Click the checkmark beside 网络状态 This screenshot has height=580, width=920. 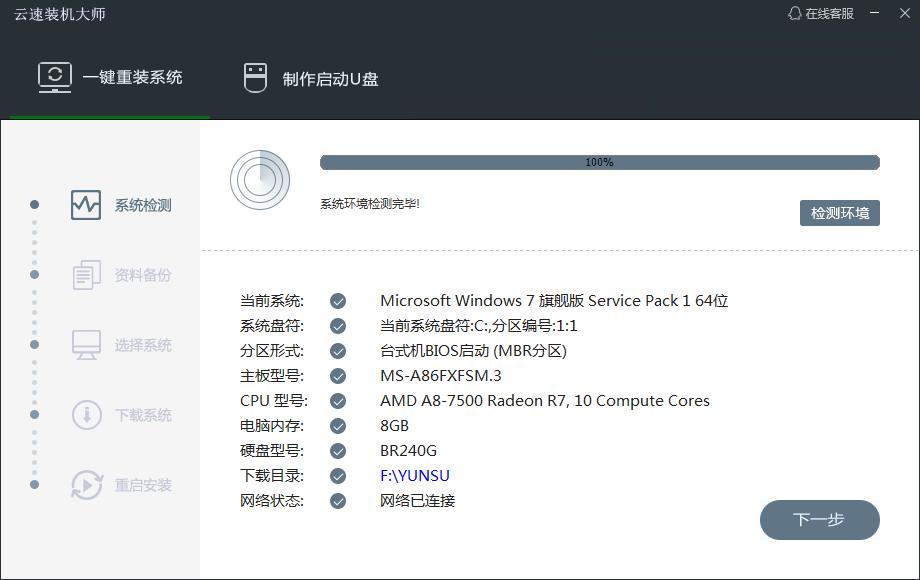coord(337,500)
